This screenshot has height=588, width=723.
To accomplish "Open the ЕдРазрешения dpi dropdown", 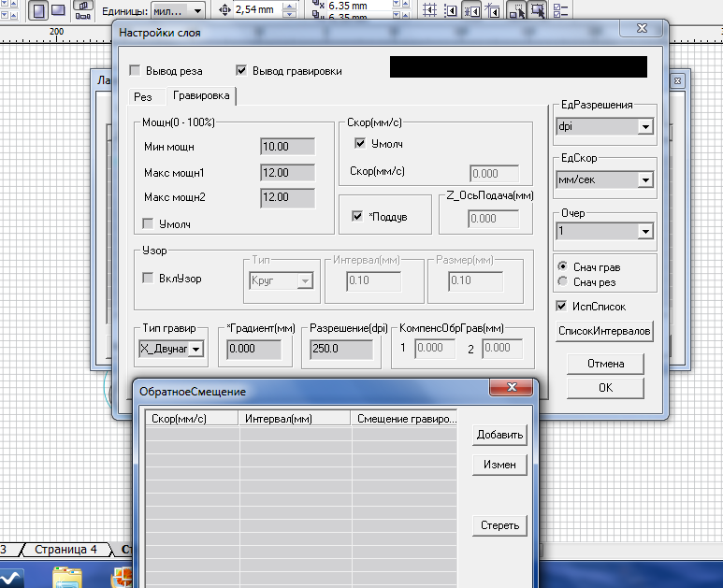I will (x=645, y=126).
